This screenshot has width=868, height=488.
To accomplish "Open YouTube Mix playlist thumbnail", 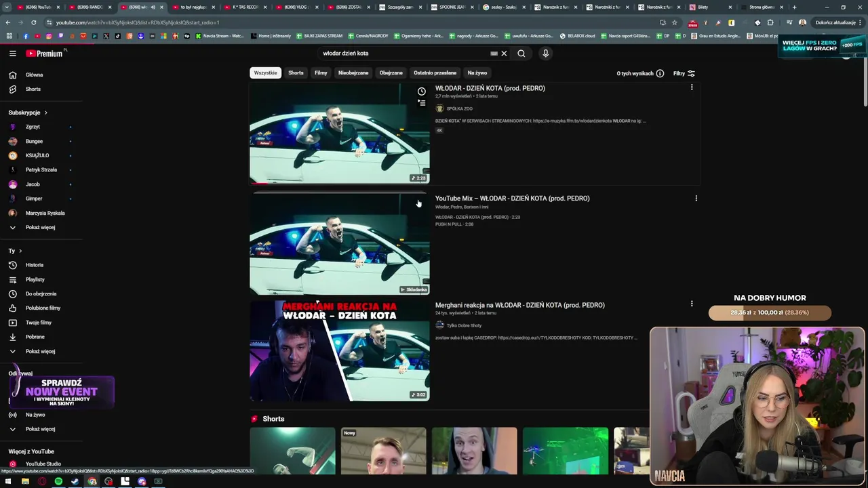I will click(x=339, y=244).
